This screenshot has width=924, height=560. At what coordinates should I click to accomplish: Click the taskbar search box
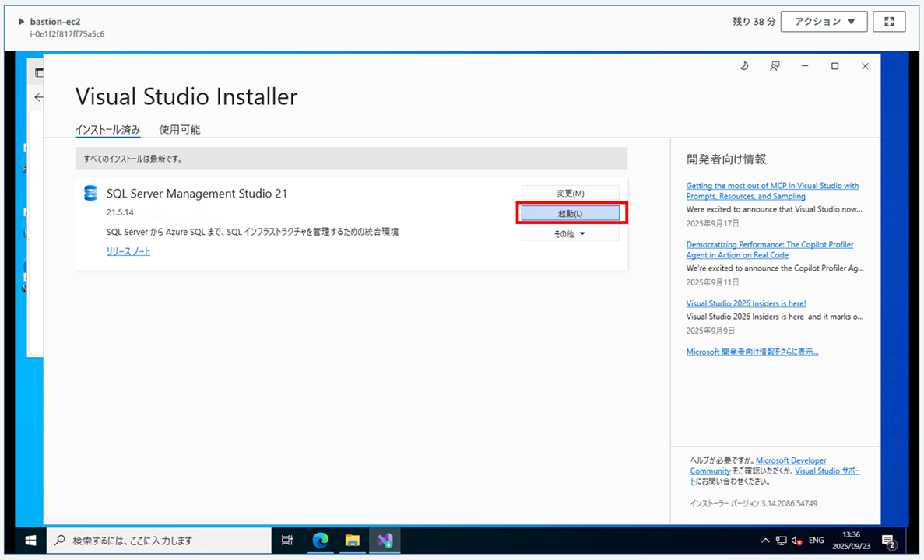coord(159,540)
